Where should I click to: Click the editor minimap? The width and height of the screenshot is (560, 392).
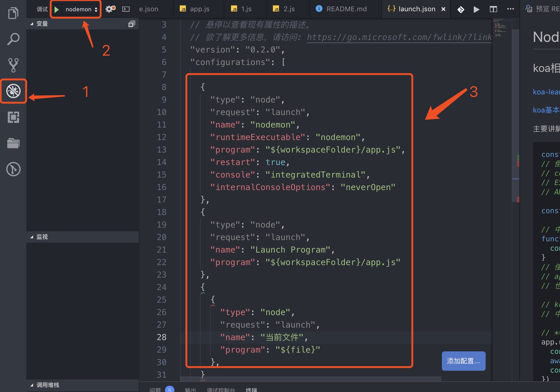[502, 28]
